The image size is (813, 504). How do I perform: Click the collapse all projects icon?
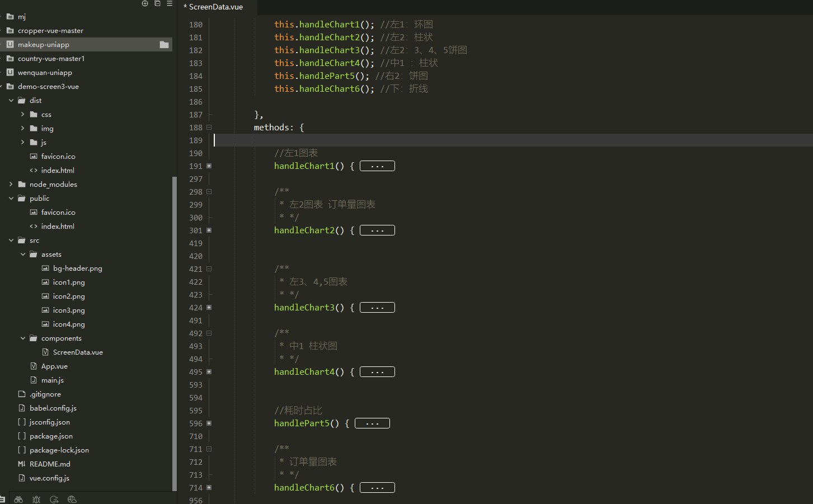[157, 3]
